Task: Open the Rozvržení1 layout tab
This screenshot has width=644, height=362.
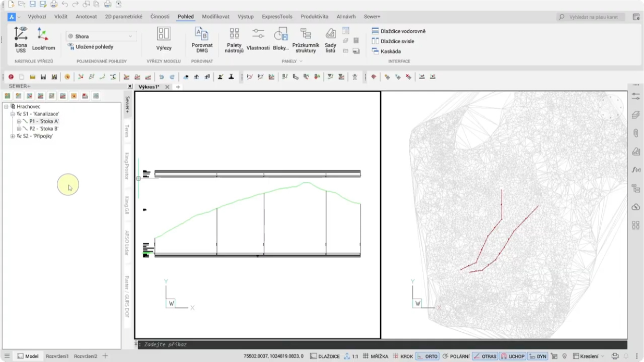Action: pos(57,356)
